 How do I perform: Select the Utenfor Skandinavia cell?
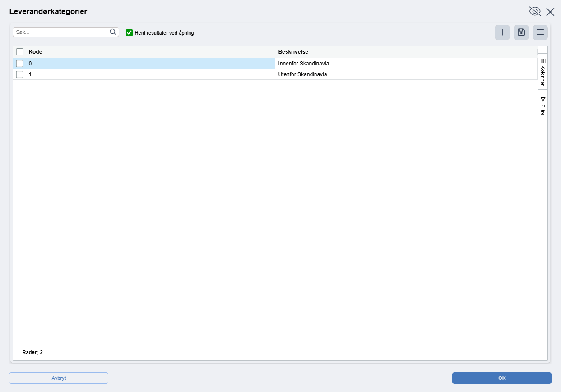pyautogui.click(x=406, y=74)
